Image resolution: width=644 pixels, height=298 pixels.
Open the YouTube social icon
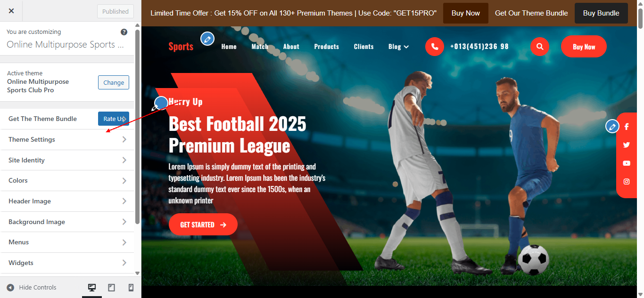tap(627, 163)
